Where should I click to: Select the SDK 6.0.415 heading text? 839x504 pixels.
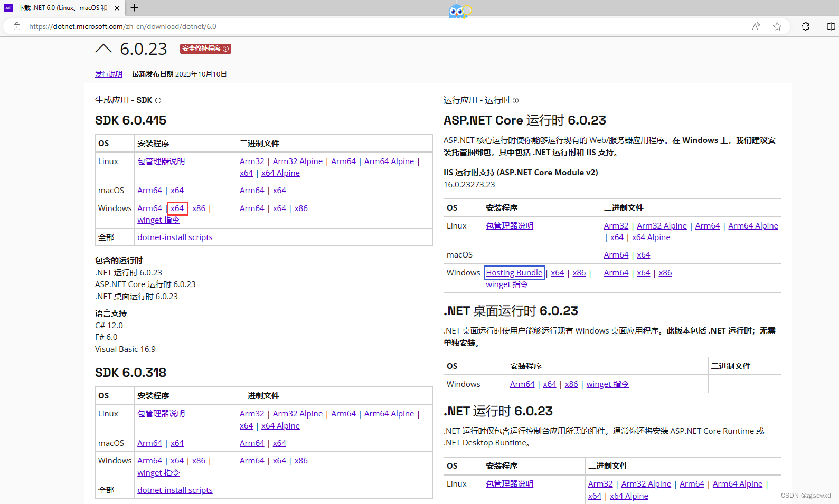pos(131,120)
